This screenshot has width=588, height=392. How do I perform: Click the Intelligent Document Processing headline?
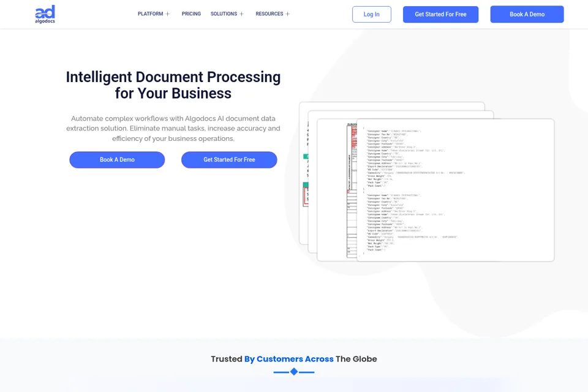(173, 85)
